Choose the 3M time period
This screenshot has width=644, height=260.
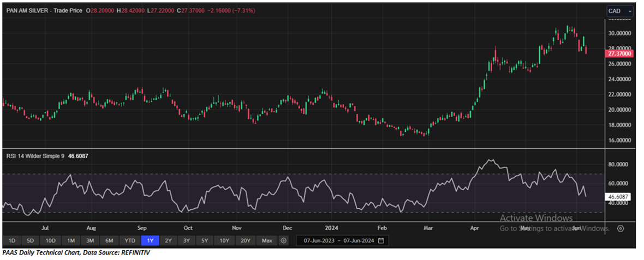click(x=90, y=240)
